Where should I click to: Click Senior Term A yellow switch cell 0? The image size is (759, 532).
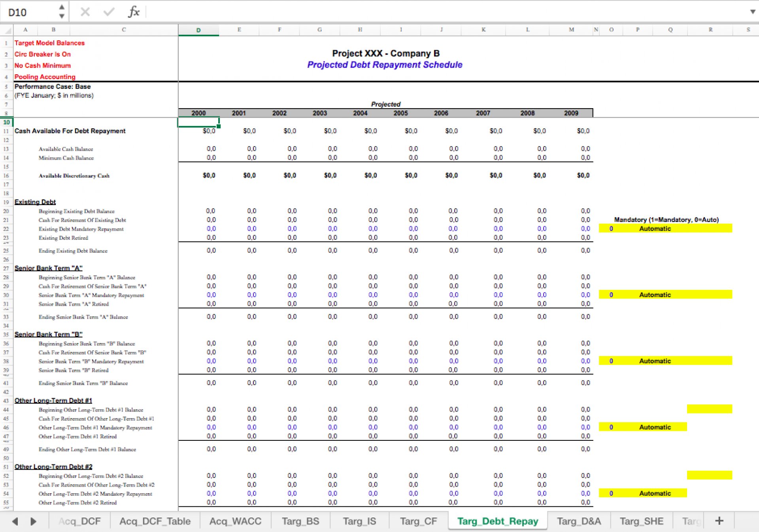611,295
